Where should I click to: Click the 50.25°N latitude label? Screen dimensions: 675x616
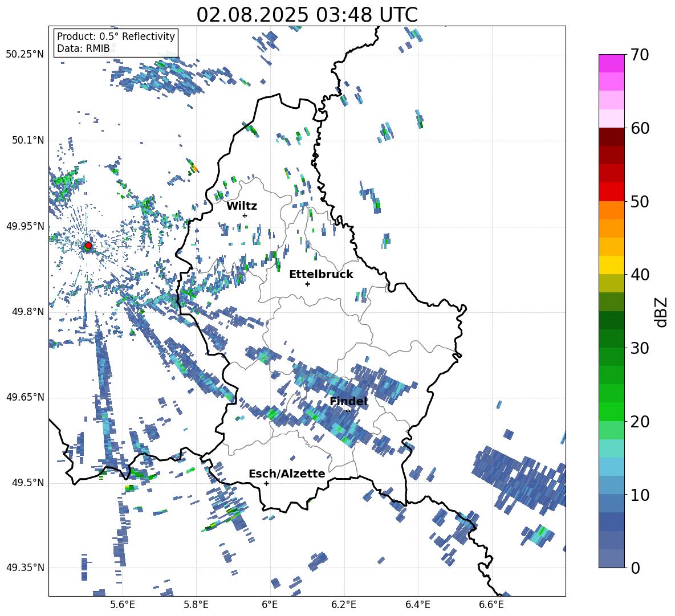[26, 55]
